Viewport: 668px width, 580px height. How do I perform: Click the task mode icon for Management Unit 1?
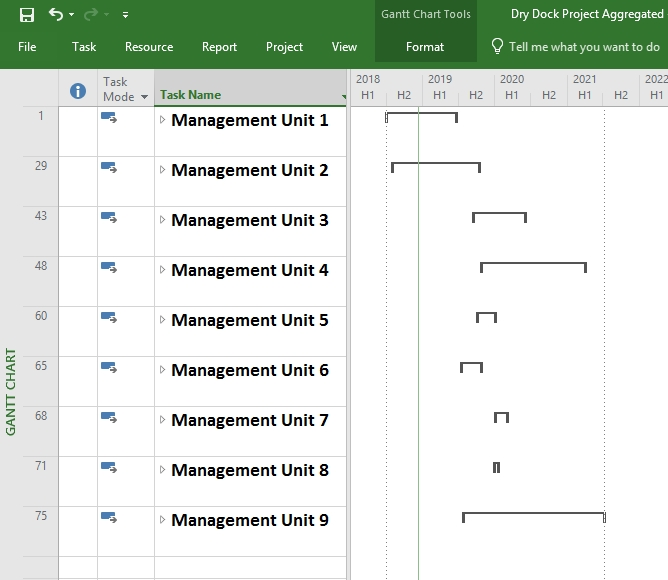pyautogui.click(x=109, y=118)
